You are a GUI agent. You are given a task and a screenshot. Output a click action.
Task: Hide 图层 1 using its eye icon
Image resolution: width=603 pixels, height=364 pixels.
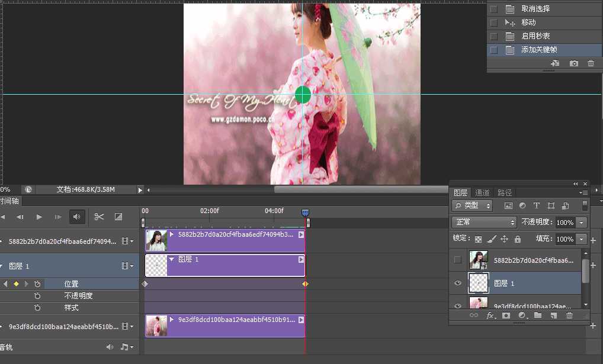[x=457, y=284]
